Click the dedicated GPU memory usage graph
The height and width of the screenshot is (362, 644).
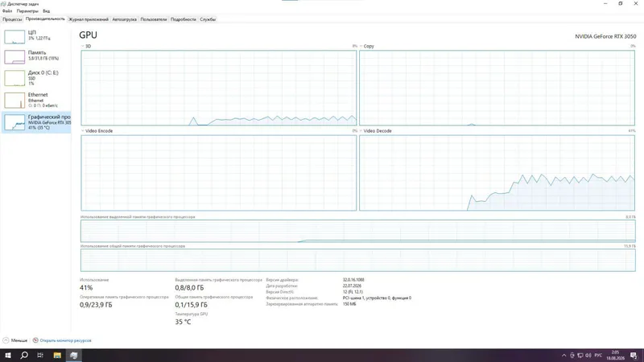pos(357,231)
